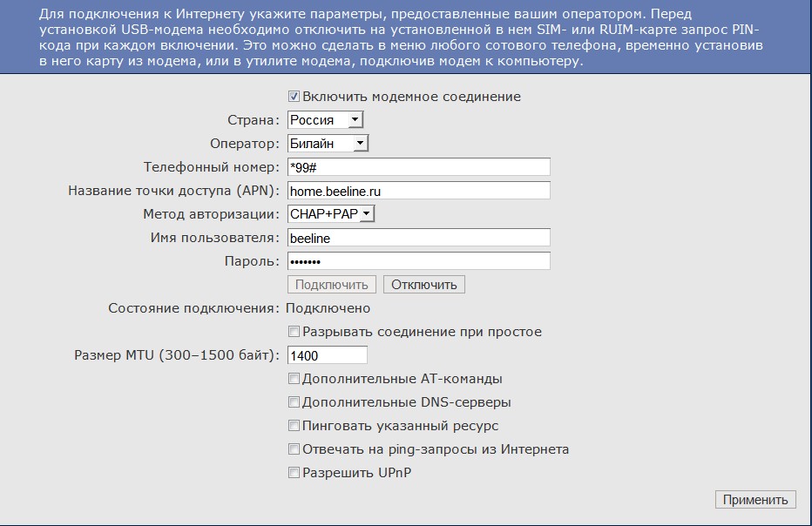Click the Применить button
This screenshot has height=526, width=812.
click(754, 500)
